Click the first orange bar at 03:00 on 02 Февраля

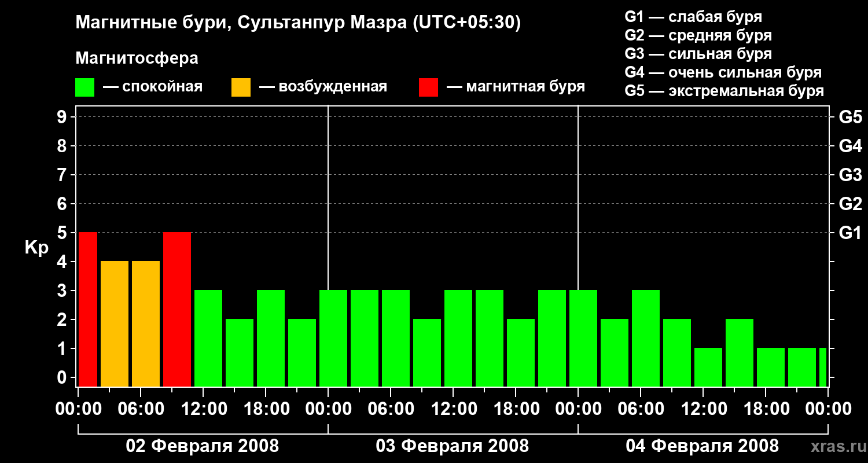115,324
